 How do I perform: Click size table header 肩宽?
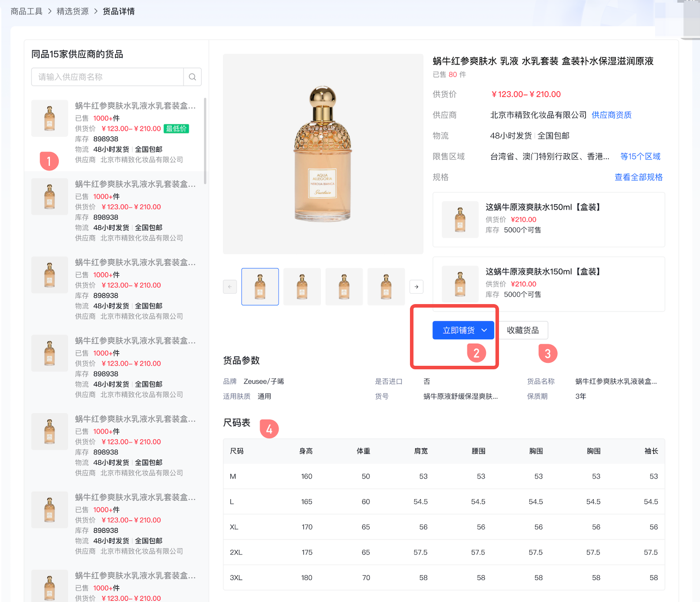[421, 451]
